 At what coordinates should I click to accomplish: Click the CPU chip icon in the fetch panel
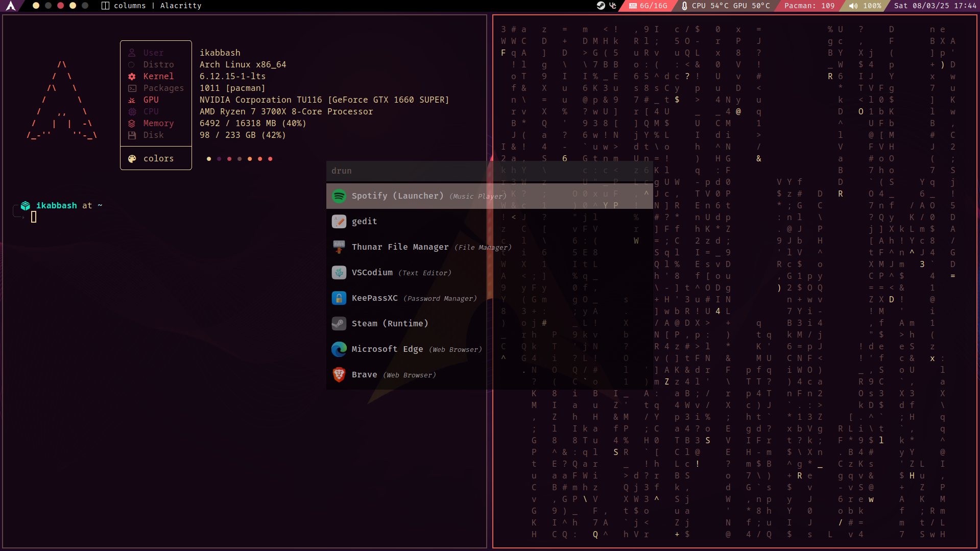point(132,112)
